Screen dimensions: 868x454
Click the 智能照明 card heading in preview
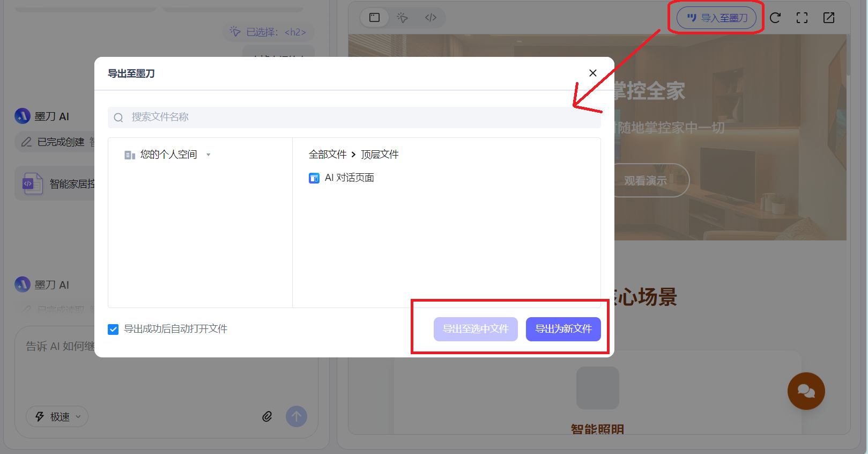click(597, 429)
